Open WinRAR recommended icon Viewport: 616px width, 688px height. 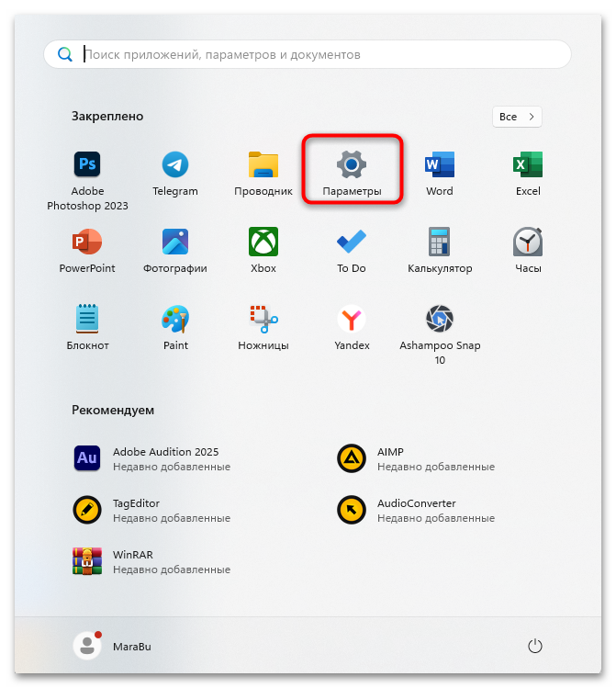[x=87, y=561]
